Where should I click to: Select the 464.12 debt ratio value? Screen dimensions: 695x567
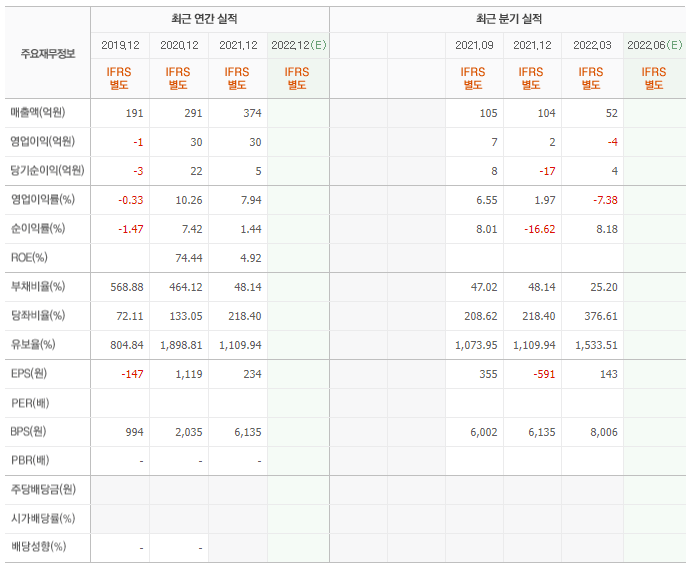coord(186,287)
